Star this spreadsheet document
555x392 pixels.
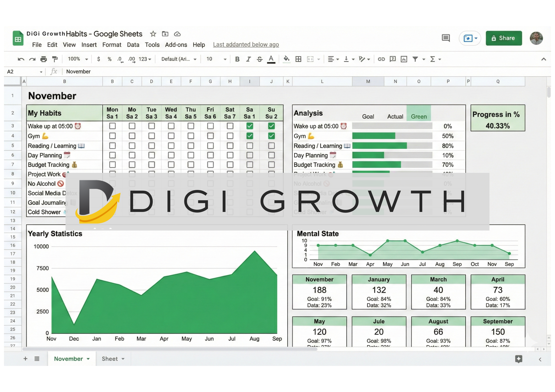[153, 34]
